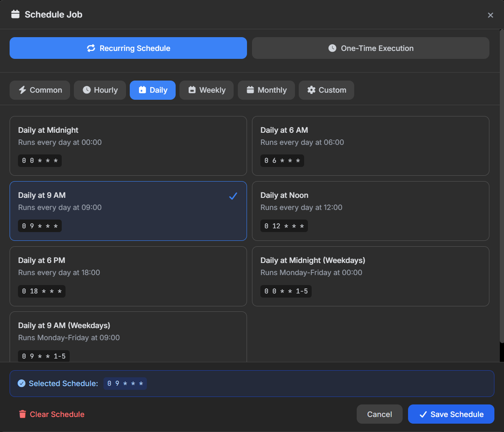Click the cron code 0 12 * * *

coord(284,226)
